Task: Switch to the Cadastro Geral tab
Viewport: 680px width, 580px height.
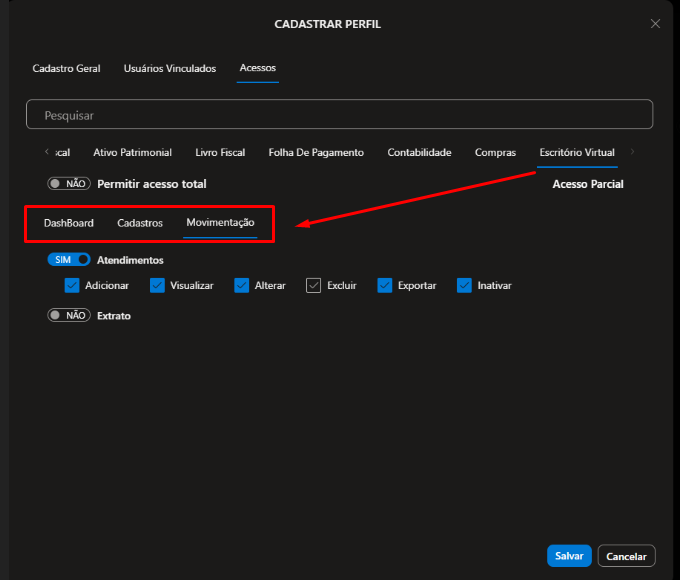Action: [66, 68]
